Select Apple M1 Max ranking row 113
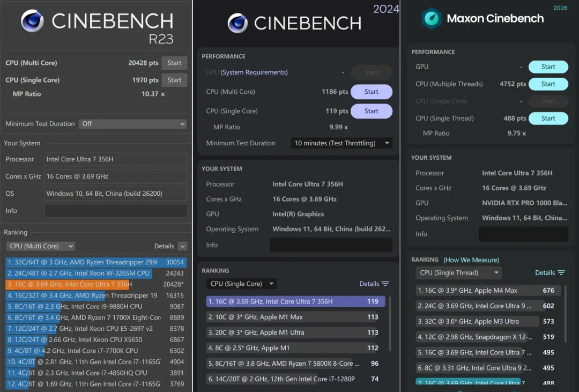 pyautogui.click(x=295, y=317)
